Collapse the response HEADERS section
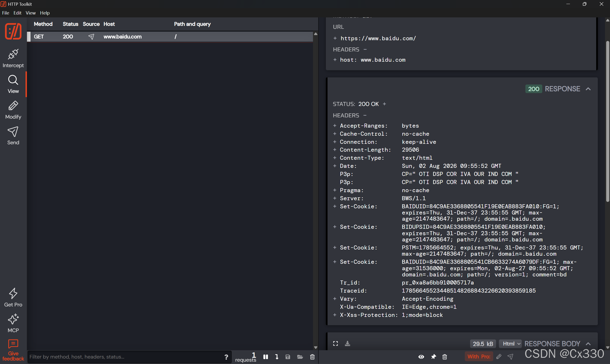 [365, 115]
